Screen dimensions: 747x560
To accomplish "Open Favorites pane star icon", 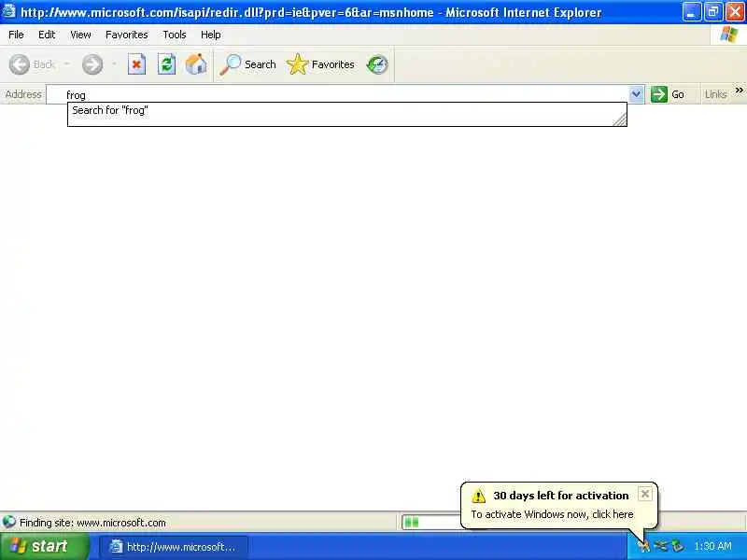I will click(x=297, y=64).
